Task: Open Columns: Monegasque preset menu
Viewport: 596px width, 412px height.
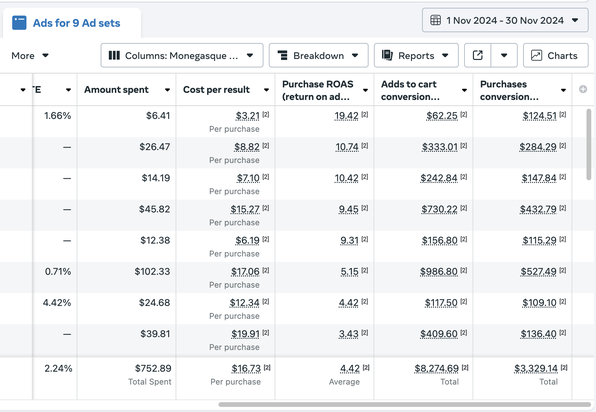Action: coord(182,55)
